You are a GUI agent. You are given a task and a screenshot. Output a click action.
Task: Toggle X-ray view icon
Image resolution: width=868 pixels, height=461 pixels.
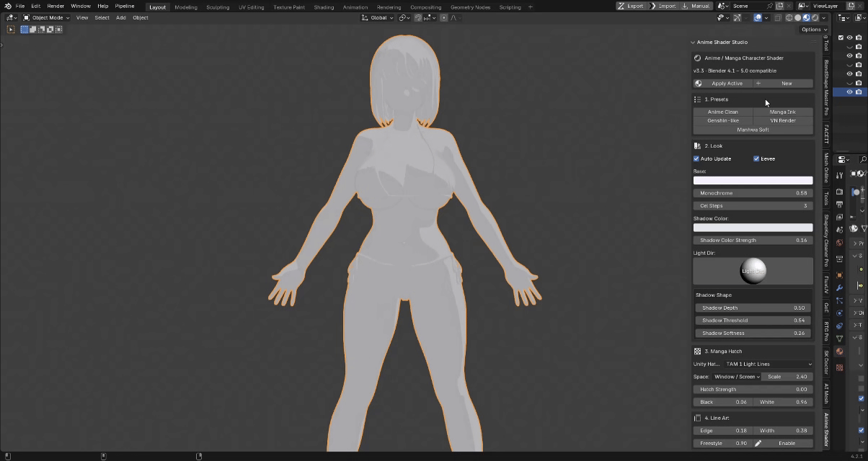tap(777, 17)
